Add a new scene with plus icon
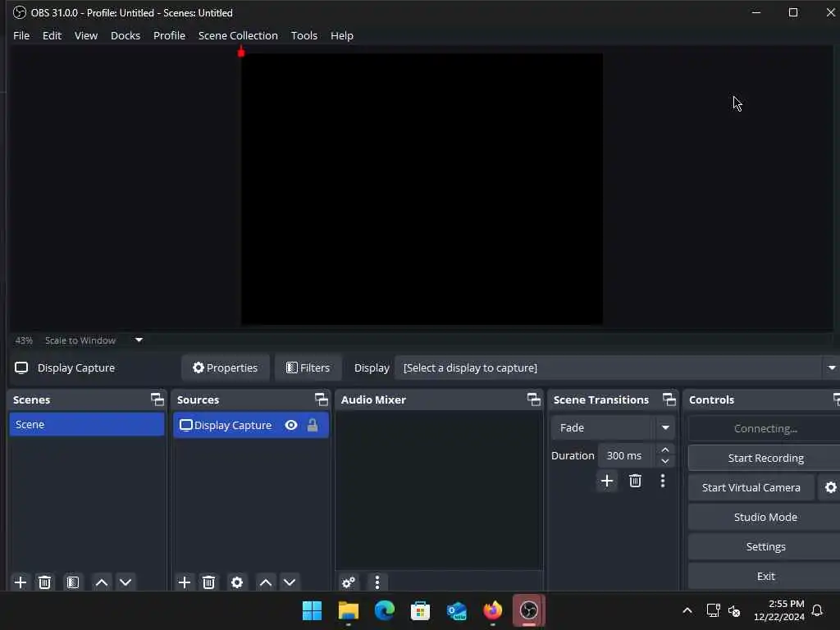The image size is (840, 630). pos(21,582)
